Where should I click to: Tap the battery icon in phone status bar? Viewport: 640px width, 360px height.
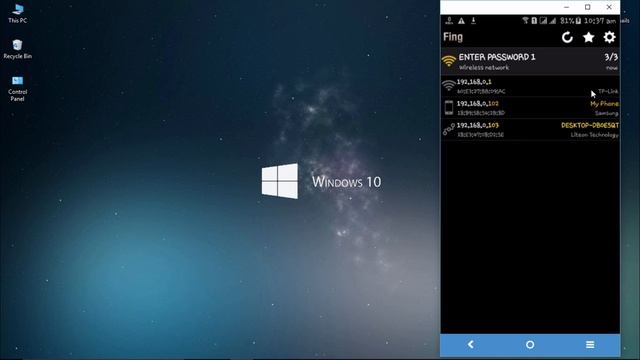(578, 21)
